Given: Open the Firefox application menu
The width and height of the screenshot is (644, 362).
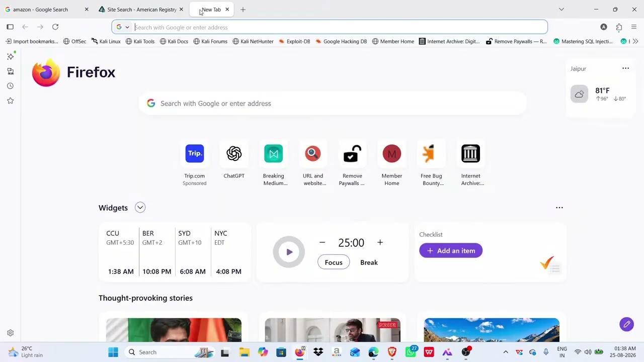Looking at the screenshot, I should [634, 27].
